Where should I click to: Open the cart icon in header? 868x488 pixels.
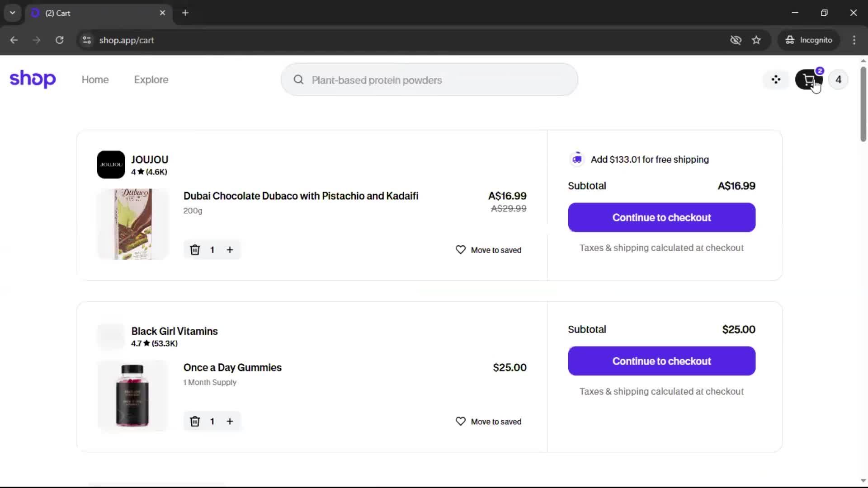point(809,80)
